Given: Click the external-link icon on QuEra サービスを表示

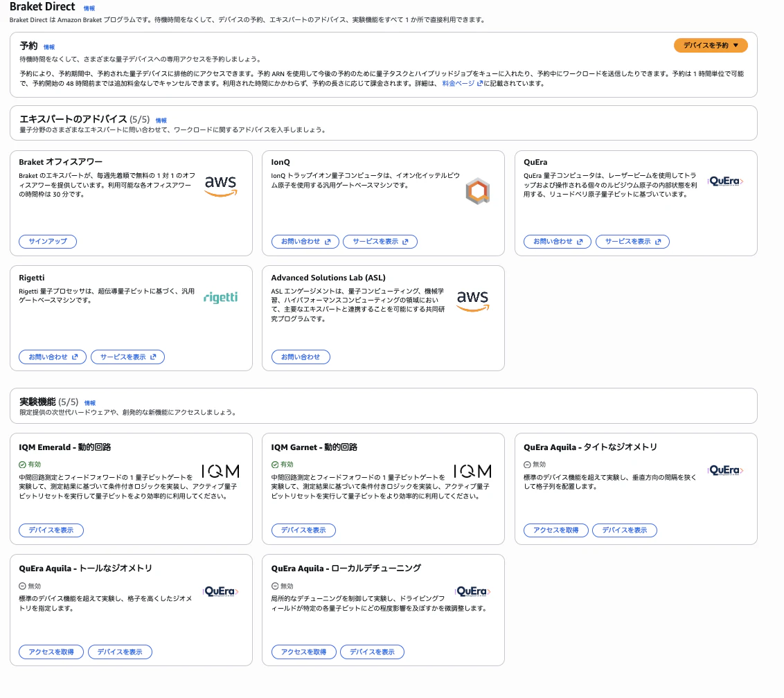Looking at the screenshot, I should pos(659,242).
